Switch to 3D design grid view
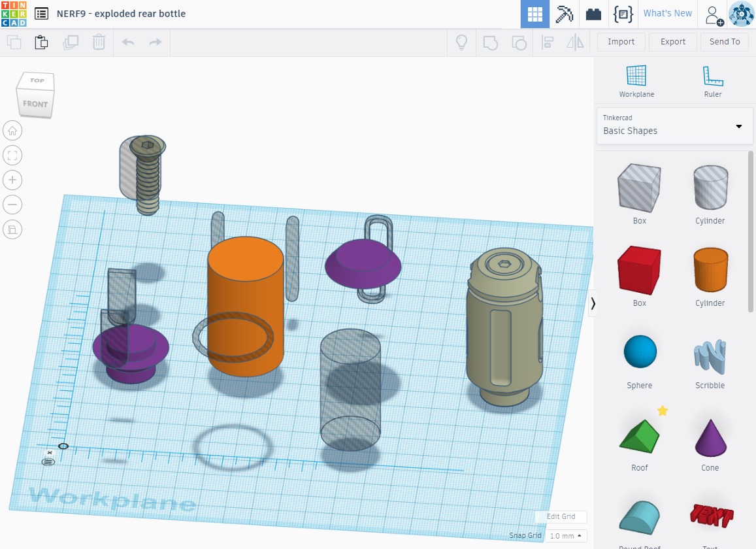This screenshot has height=549, width=756. coord(534,14)
